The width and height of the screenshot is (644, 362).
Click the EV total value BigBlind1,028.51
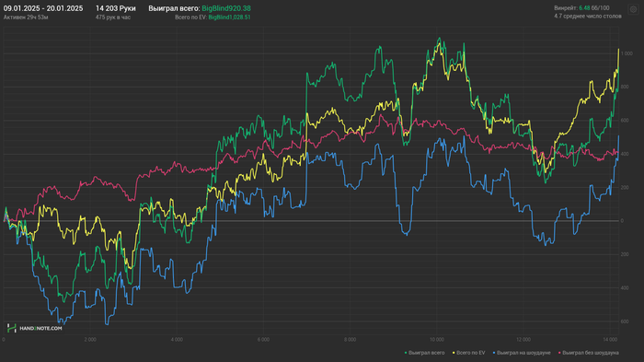pos(229,18)
